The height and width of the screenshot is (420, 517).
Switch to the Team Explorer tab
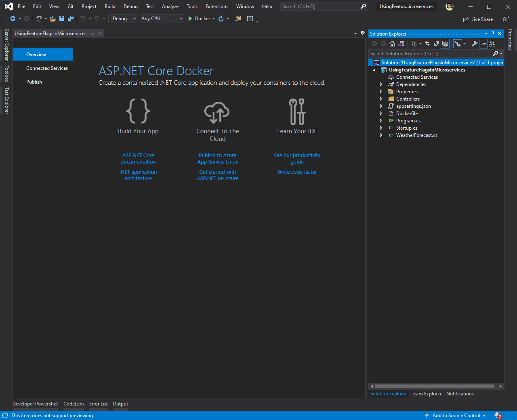pyautogui.click(x=427, y=394)
